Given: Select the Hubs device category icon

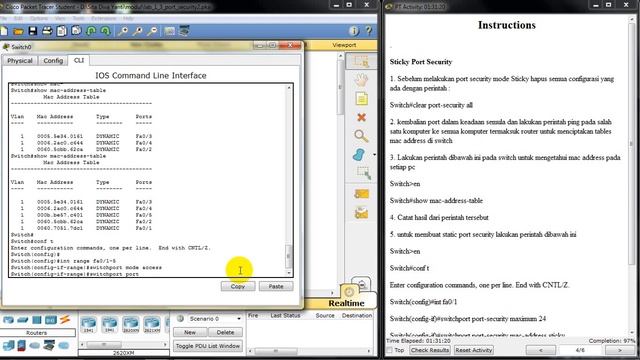Looking at the screenshot, I should (x=37, y=320).
